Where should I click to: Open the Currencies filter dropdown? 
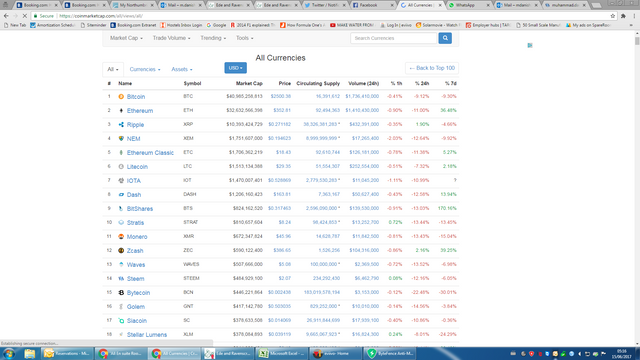tap(145, 69)
